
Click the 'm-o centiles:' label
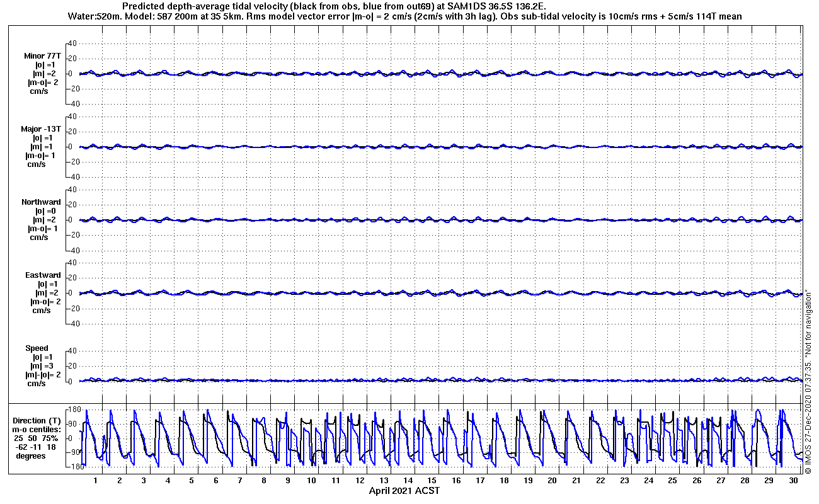tap(37, 429)
